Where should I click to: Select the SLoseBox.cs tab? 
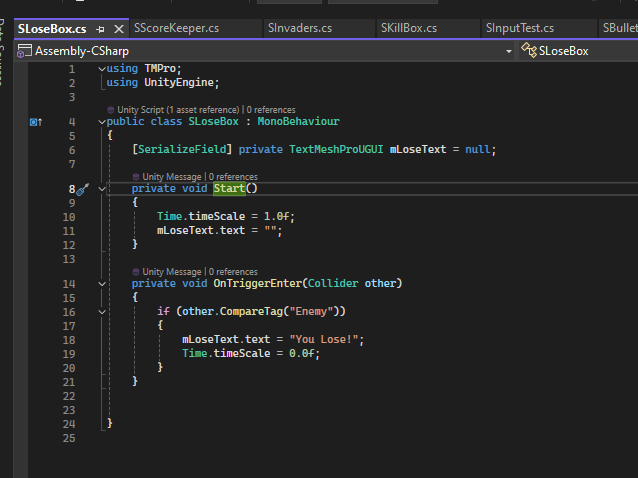52,29
